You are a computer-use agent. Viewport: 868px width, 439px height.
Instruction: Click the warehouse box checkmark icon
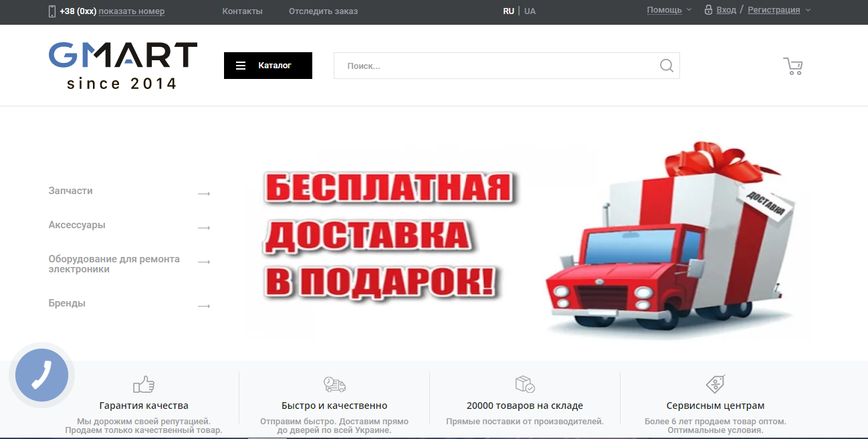(525, 384)
